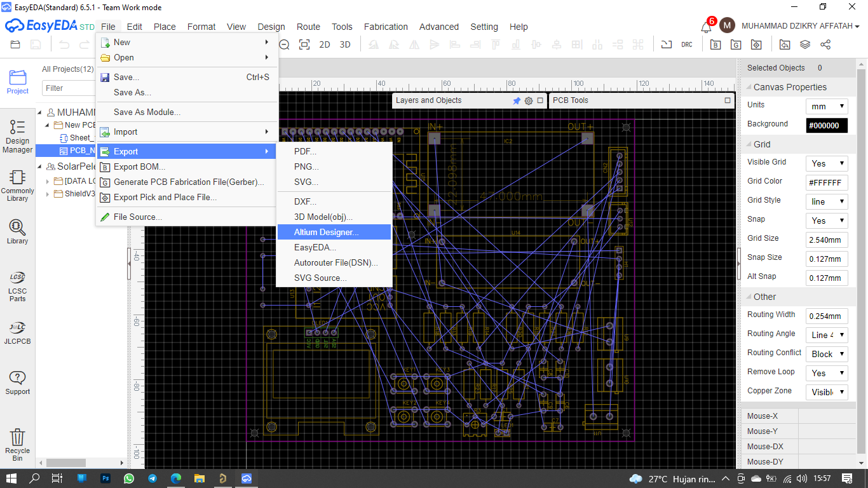
Task: Switch to 3D preview
Action: [x=345, y=44]
